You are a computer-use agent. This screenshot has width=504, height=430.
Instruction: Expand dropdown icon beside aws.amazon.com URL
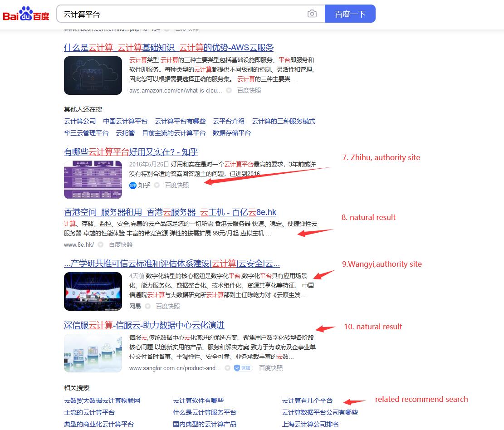(x=229, y=91)
